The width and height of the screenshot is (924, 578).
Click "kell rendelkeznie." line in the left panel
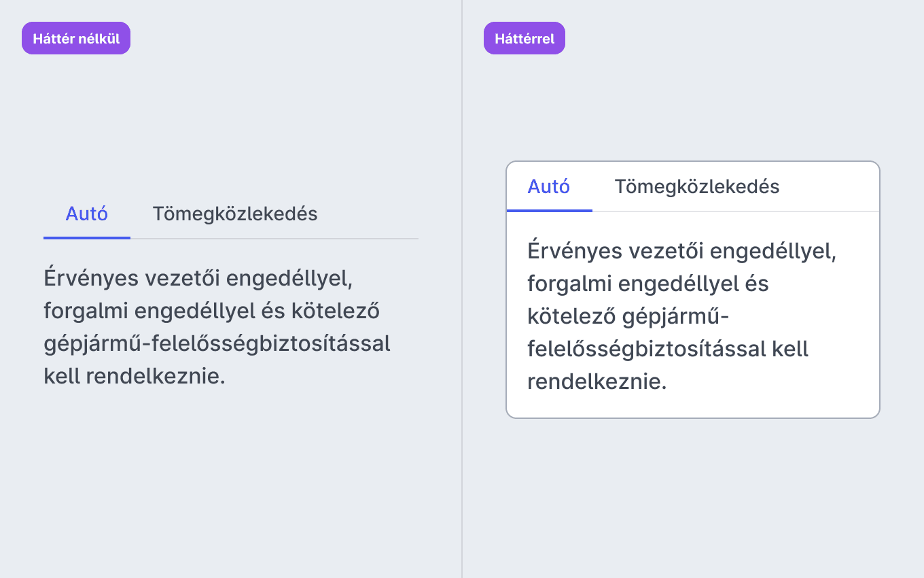click(x=135, y=376)
